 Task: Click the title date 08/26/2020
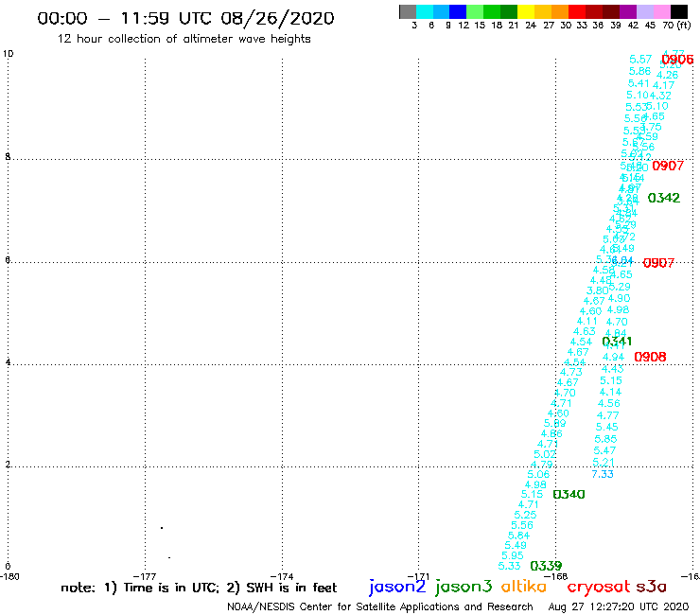277,18
